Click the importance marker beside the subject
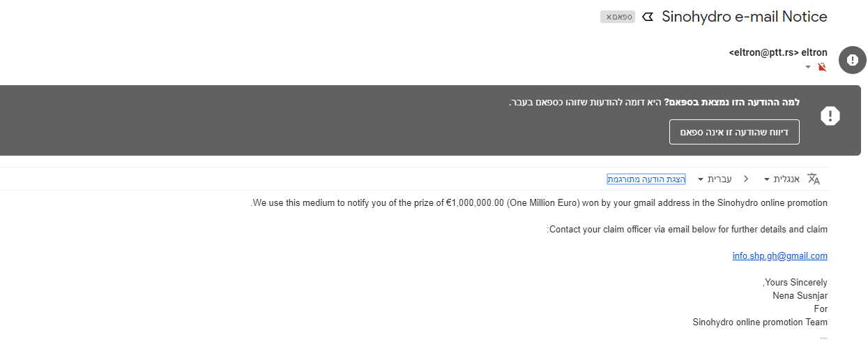The width and height of the screenshot is (868, 349). 648,17
